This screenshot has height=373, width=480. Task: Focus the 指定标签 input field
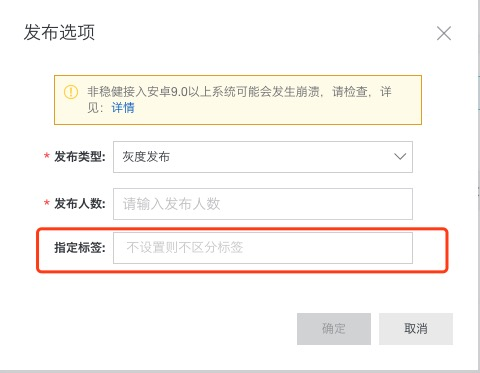pyautogui.click(x=263, y=248)
